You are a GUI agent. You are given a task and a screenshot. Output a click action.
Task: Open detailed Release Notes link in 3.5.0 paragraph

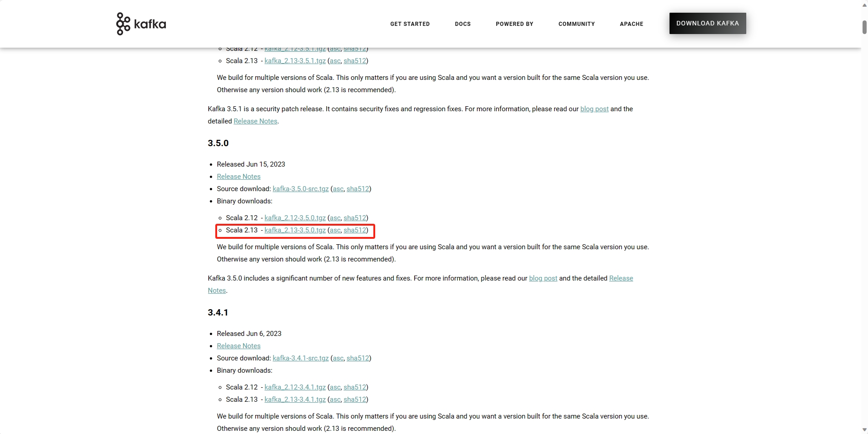[x=621, y=278]
